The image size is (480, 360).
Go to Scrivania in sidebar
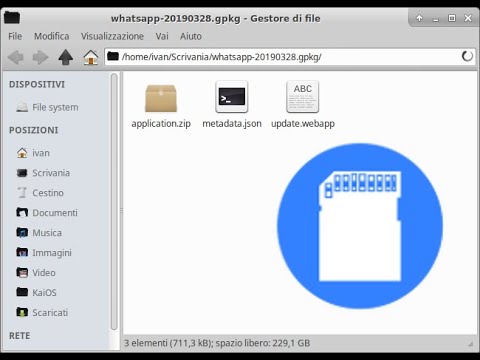pos(51,173)
